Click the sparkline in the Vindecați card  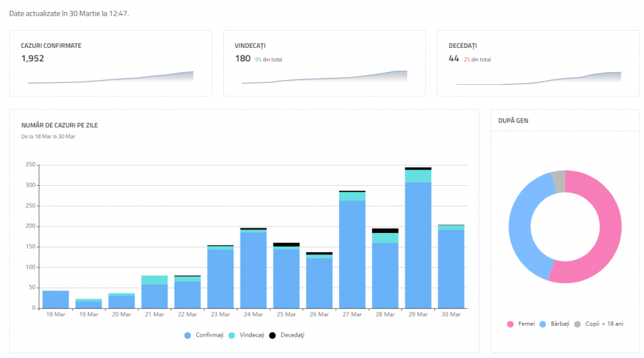click(x=324, y=78)
